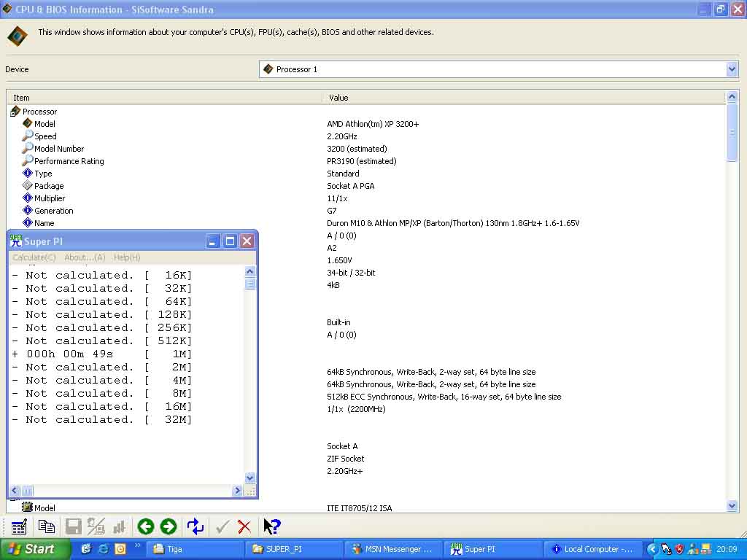This screenshot has width=747, height=560.
Task: Click the gray checkmark OK icon
Action: [x=222, y=526]
